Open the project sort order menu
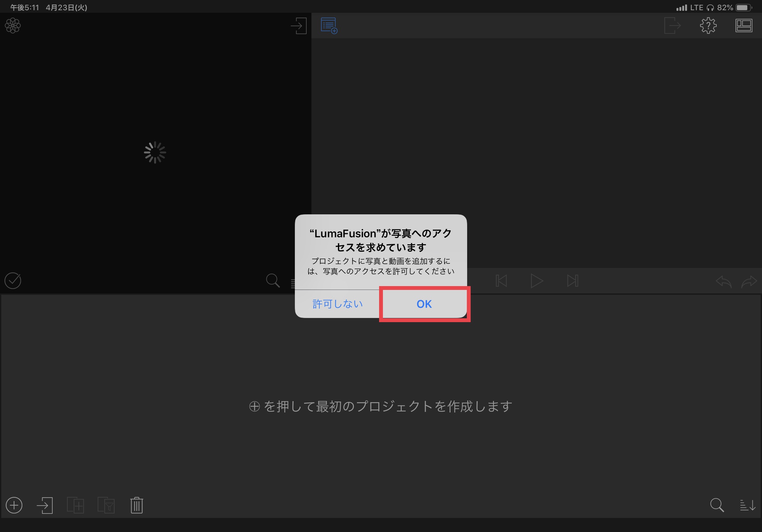Image resolution: width=762 pixels, height=532 pixels. (x=747, y=505)
